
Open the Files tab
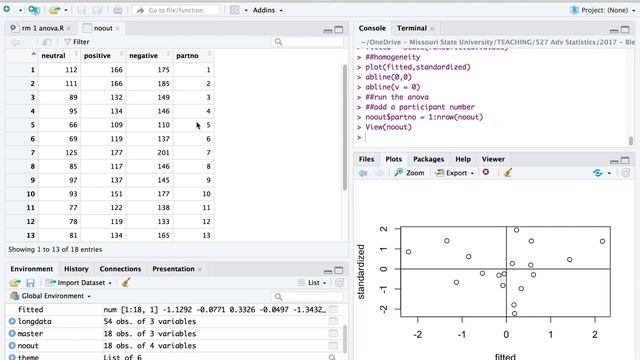tap(366, 159)
